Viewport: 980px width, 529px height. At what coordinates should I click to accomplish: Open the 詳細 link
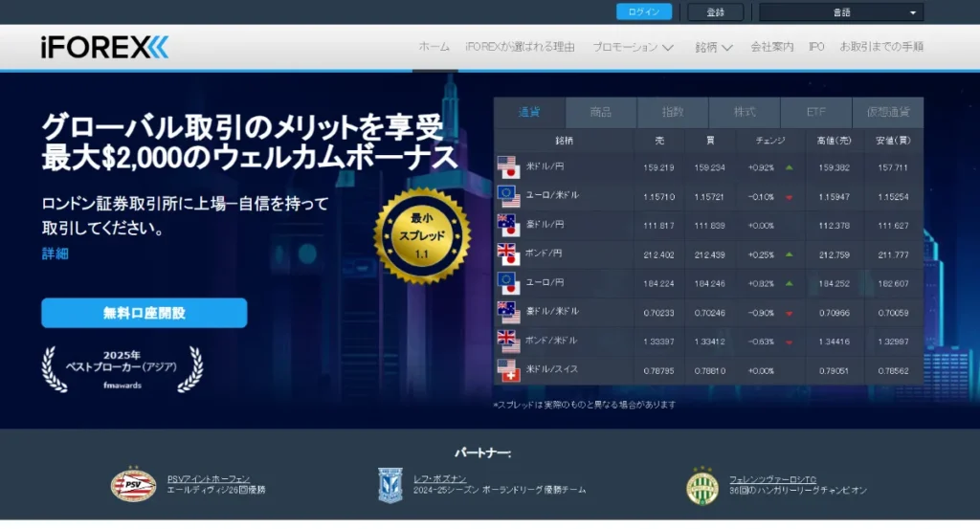55,253
